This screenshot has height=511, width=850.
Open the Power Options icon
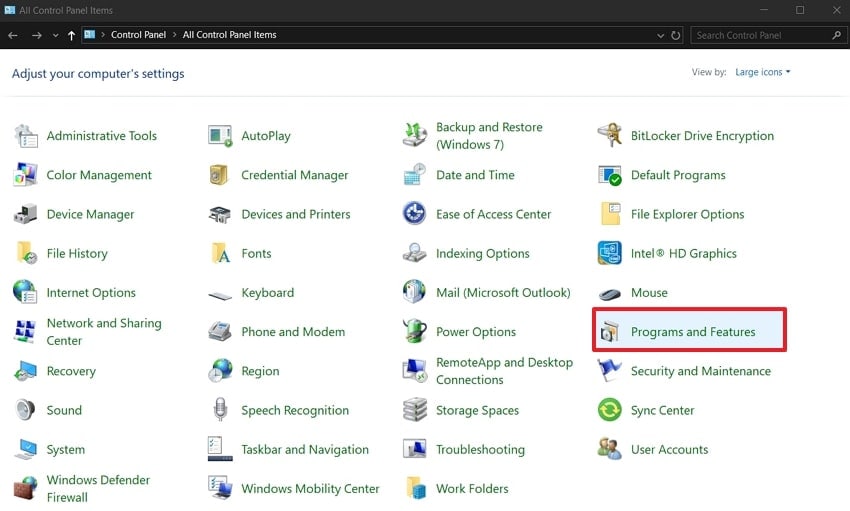coord(415,332)
